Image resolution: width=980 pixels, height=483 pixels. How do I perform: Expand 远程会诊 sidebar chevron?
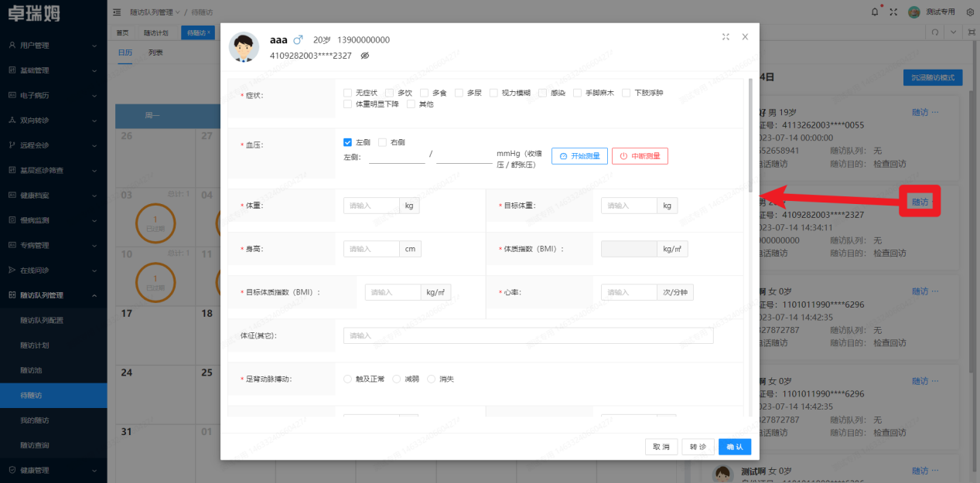94,145
